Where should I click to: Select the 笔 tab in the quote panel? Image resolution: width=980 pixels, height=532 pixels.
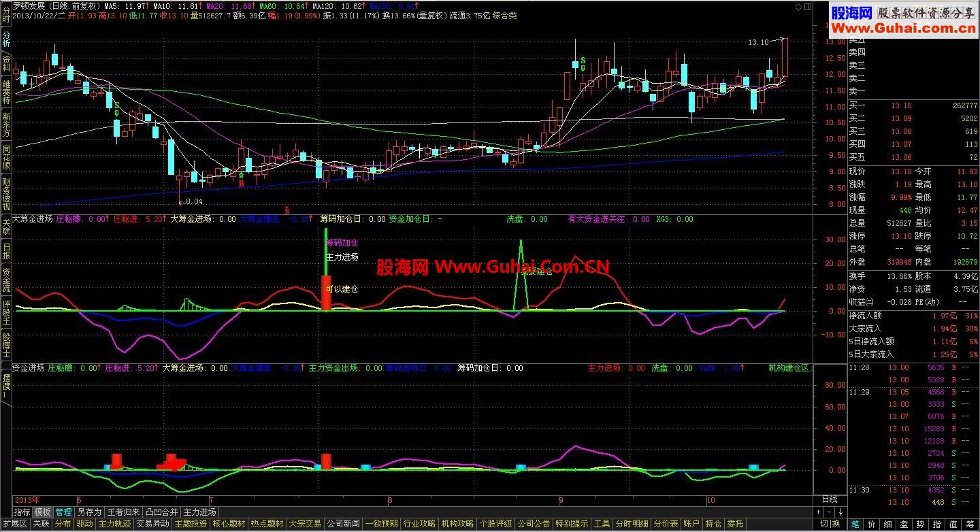click(x=855, y=524)
